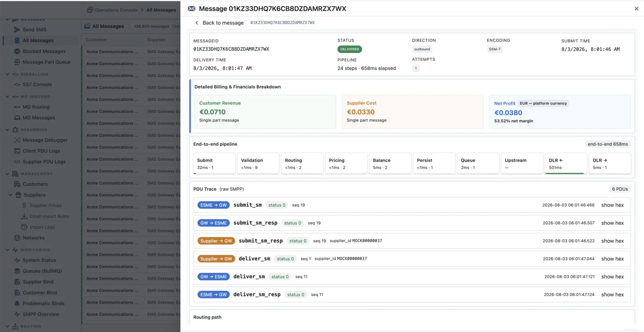Open MO Messages icon
This screenshot has height=332, width=644.
(x=17, y=118)
